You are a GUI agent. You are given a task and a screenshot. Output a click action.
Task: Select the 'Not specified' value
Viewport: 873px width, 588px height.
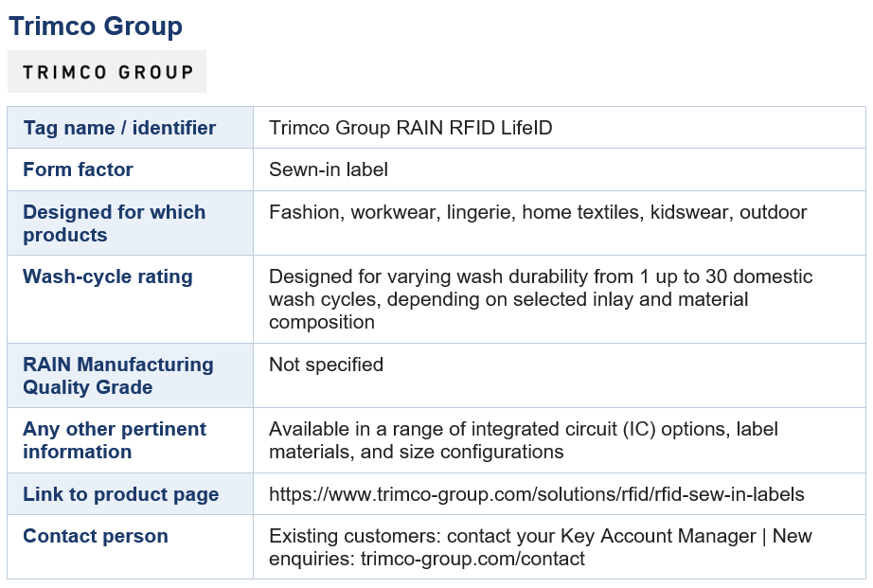click(x=327, y=365)
